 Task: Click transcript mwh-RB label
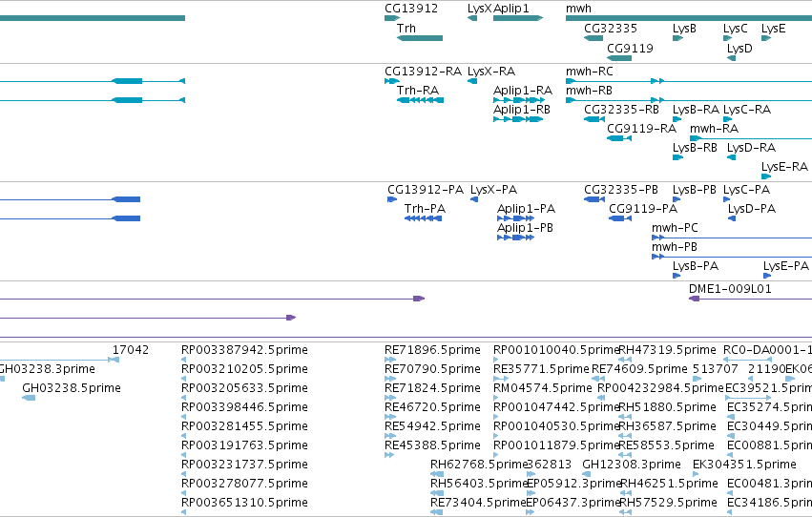tap(589, 90)
